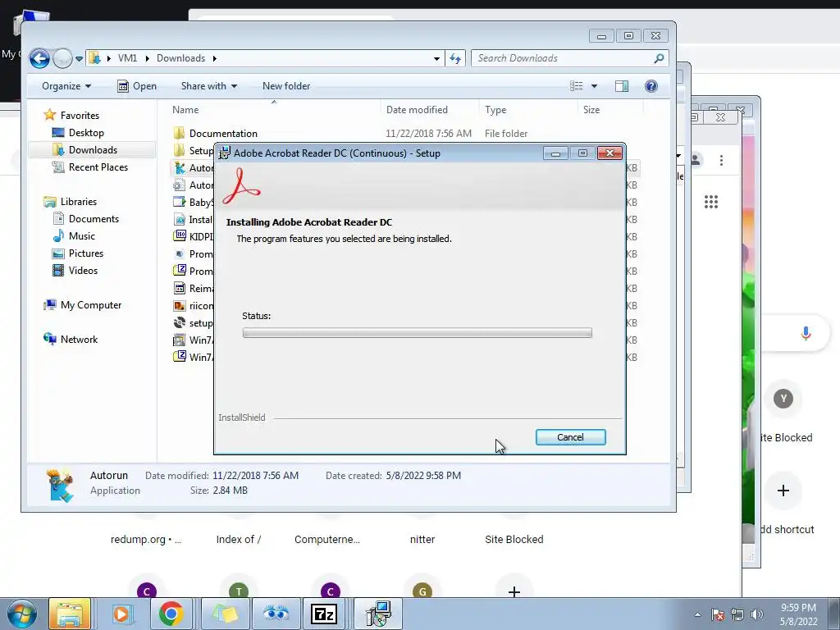
Task: Open the Videos library
Action: 83,270
